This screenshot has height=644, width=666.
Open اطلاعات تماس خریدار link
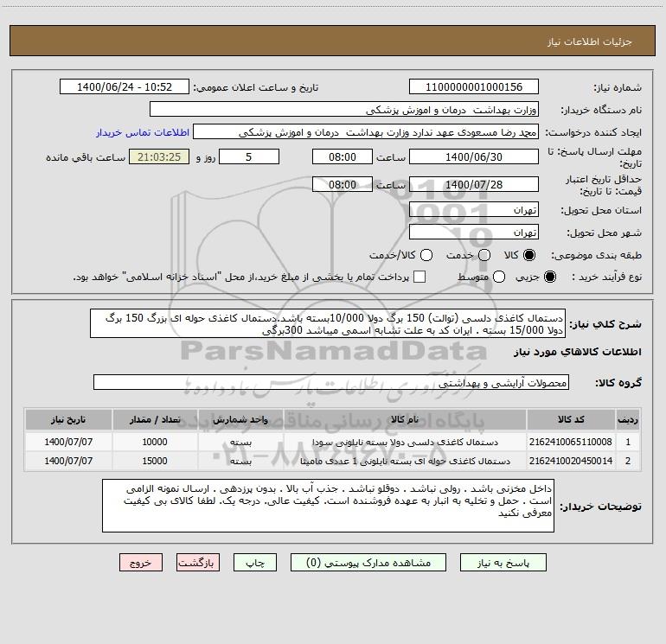pos(143,132)
